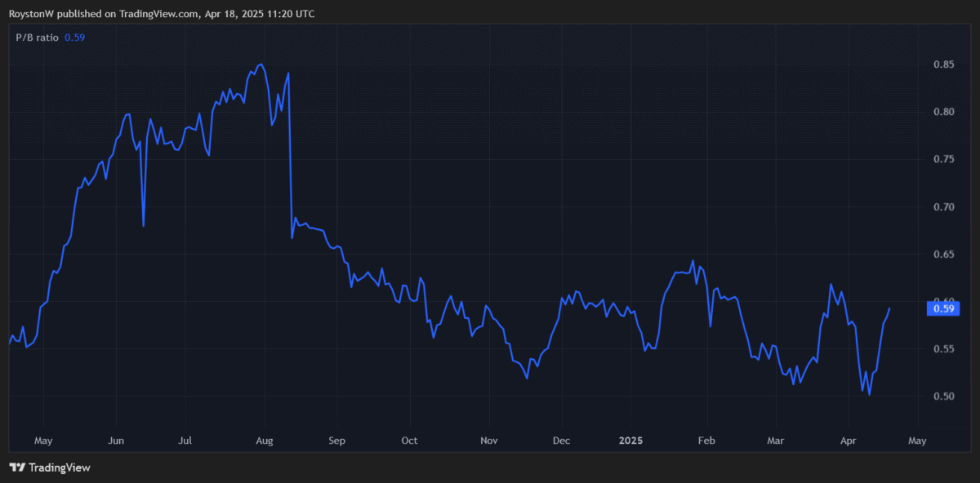Click the 0.85 price axis label
Screen dimensions: 980x483
(944, 64)
